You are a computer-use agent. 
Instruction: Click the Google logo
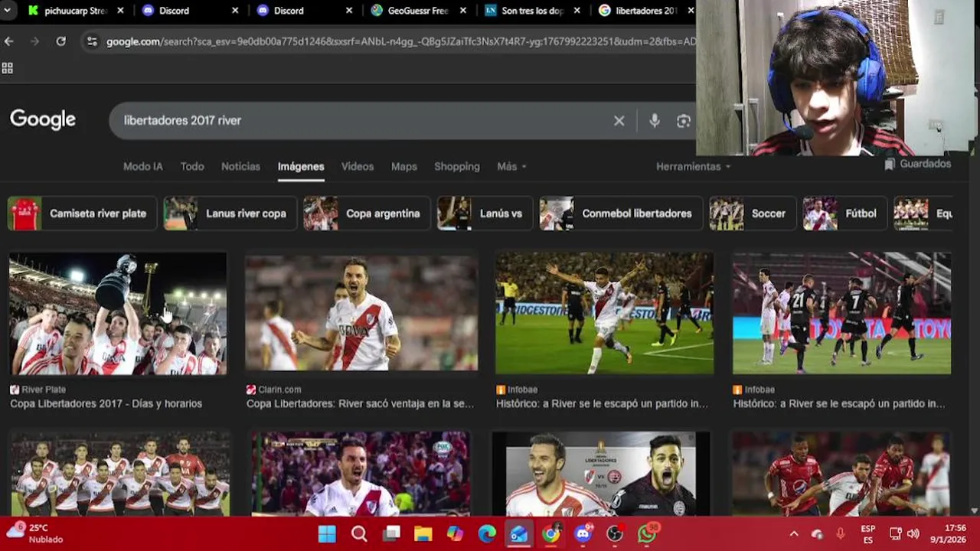[43, 119]
